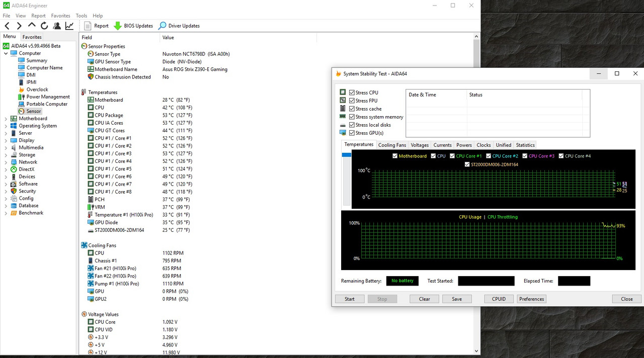644x358 pixels.
Task: Click the Database icon in tree
Action: click(14, 206)
